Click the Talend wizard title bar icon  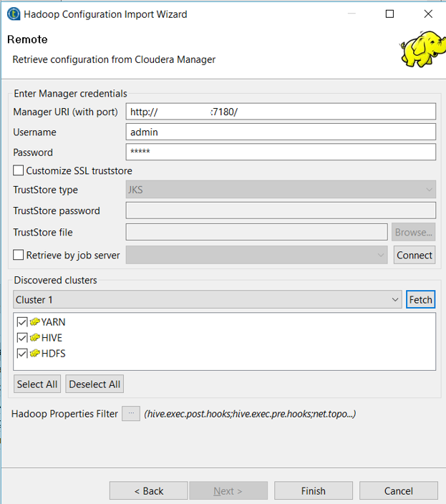[x=14, y=14]
